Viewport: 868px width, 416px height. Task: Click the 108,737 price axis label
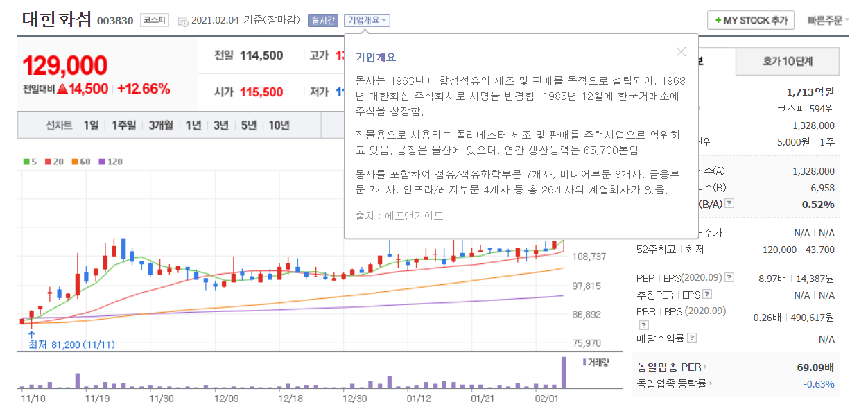point(589,257)
